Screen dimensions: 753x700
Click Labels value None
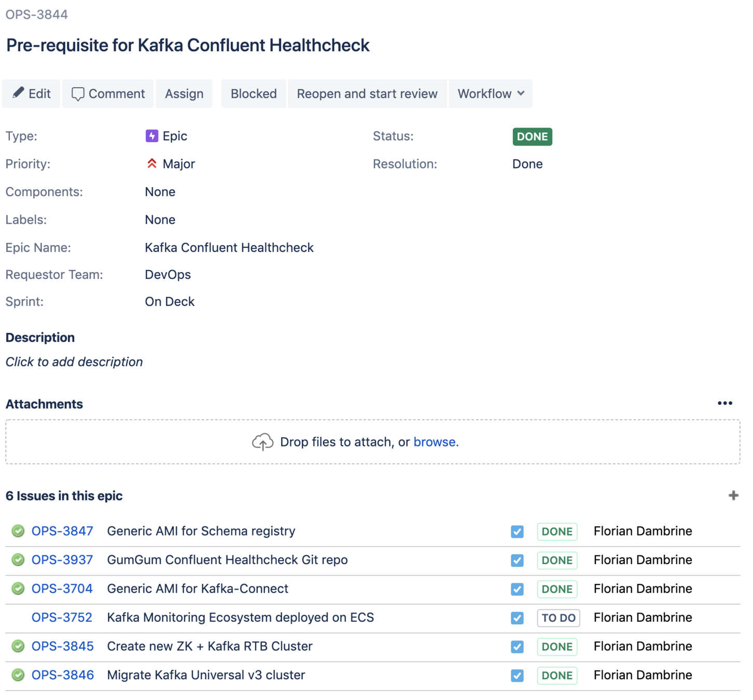pos(160,220)
